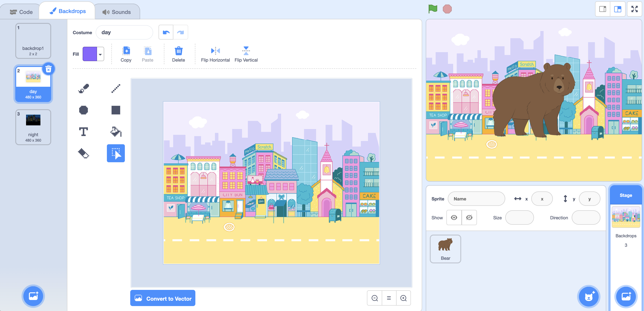Select the Rectangle shape tool
Viewport: 644px width, 311px height.
coord(115,110)
